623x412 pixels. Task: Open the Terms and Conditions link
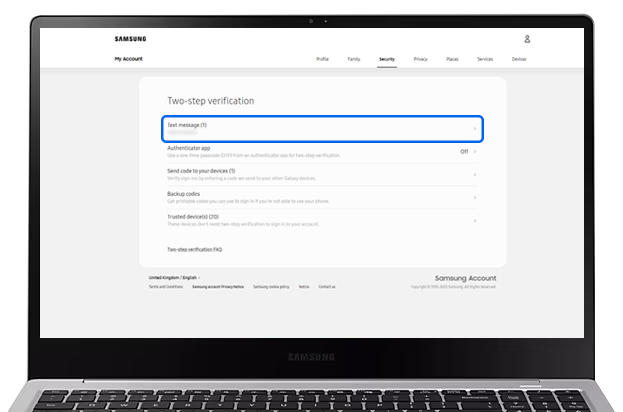tap(166, 286)
